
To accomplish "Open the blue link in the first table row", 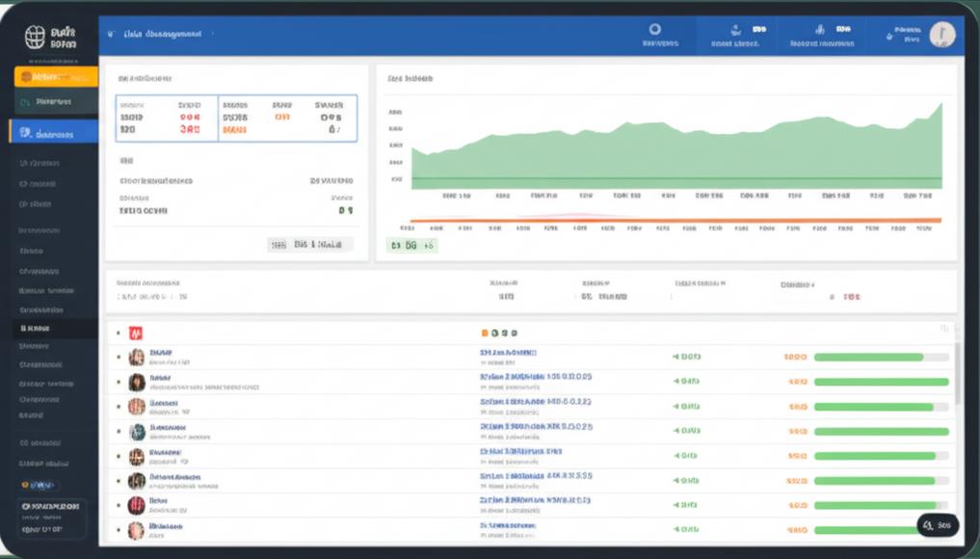I will [x=508, y=353].
